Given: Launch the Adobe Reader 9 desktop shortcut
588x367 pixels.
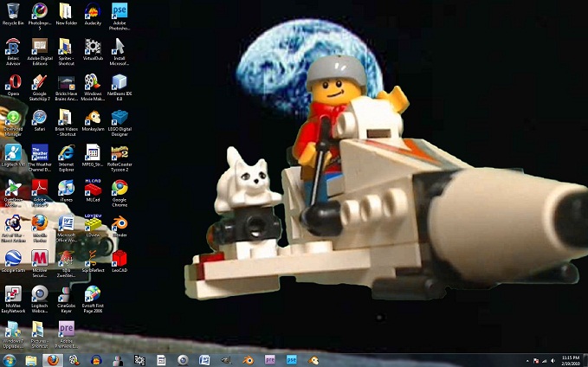Looking at the screenshot, I should (40, 193).
